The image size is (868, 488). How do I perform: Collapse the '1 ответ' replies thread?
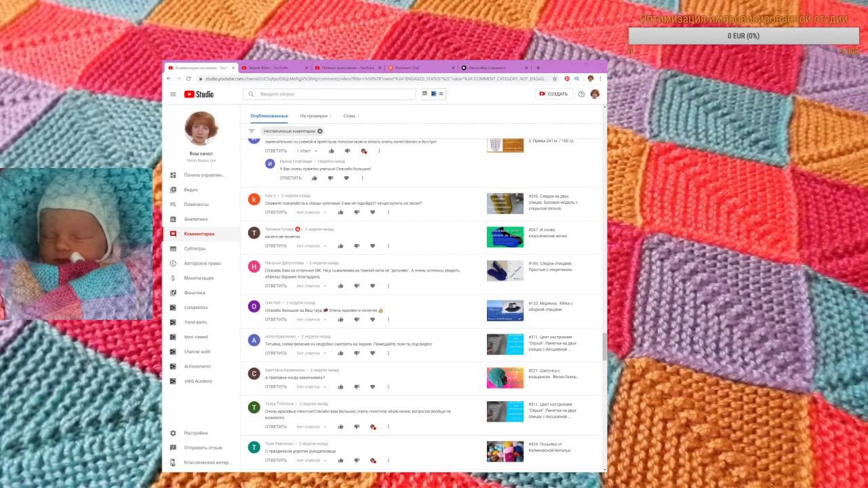click(307, 151)
